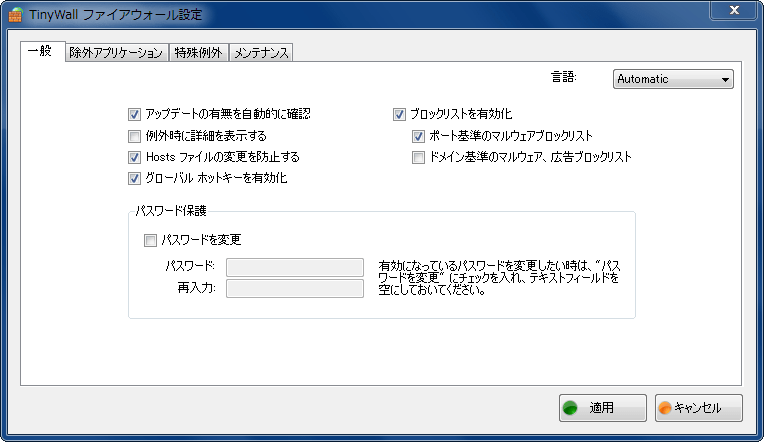Click the パスワード保護 group label
This screenshot has width=764, height=442.
tap(171, 211)
